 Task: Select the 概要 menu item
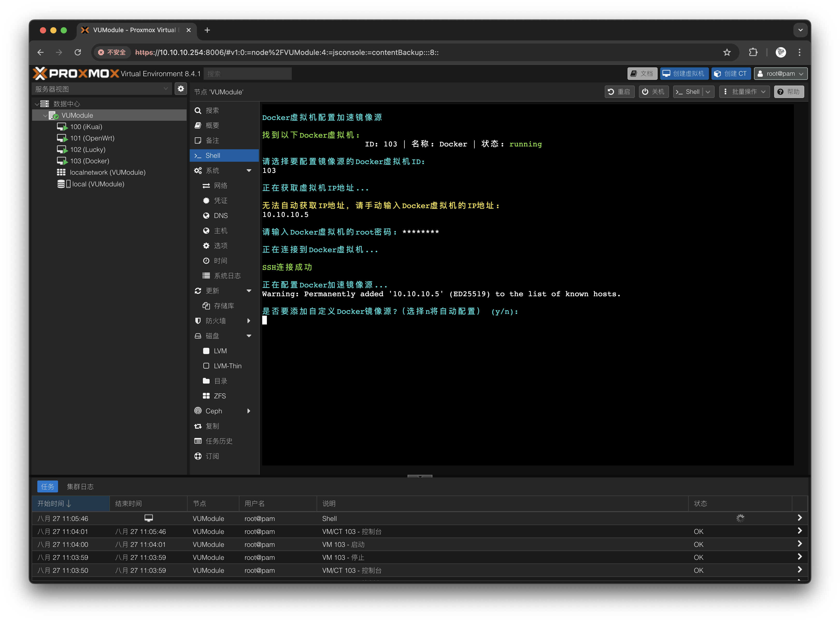pyautogui.click(x=212, y=125)
